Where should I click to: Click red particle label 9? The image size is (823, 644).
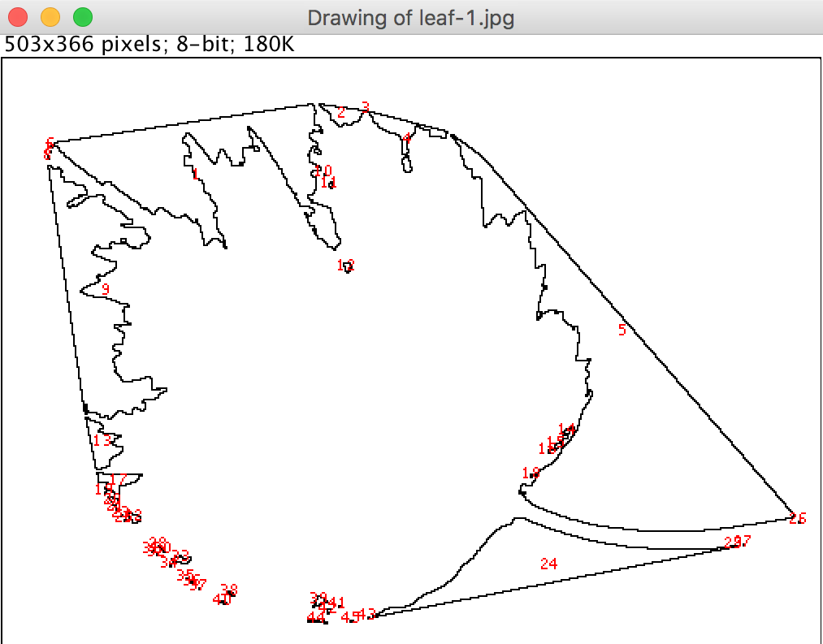pyautogui.click(x=105, y=289)
